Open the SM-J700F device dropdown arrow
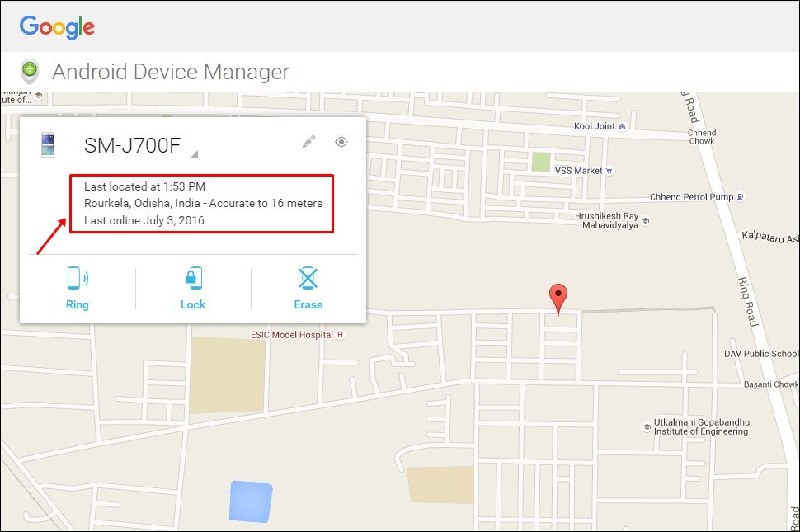Image resolution: width=800 pixels, height=532 pixels. tap(194, 154)
